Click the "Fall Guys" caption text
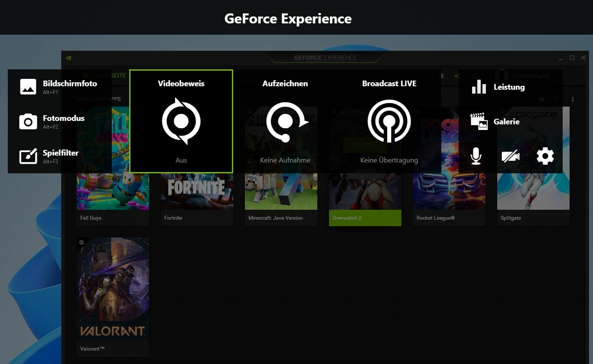This screenshot has width=593, height=364. pyautogui.click(x=91, y=218)
